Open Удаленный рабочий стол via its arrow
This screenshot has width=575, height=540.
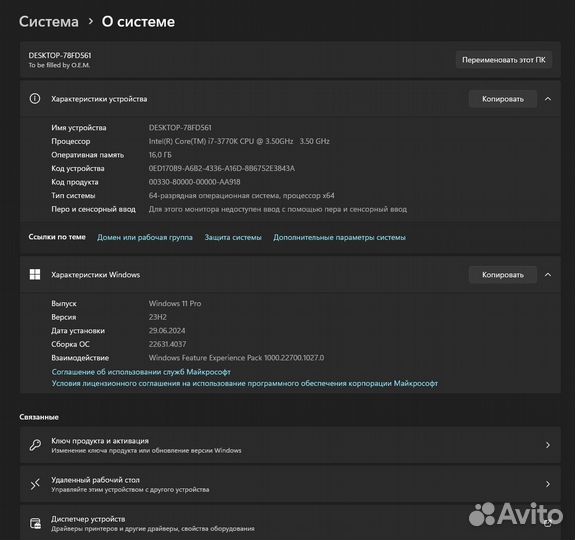point(548,484)
